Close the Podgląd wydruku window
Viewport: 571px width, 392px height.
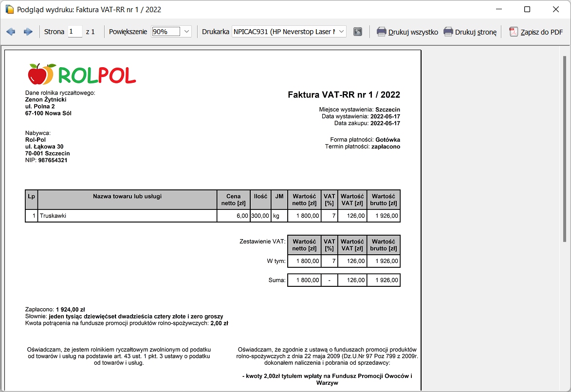click(556, 9)
